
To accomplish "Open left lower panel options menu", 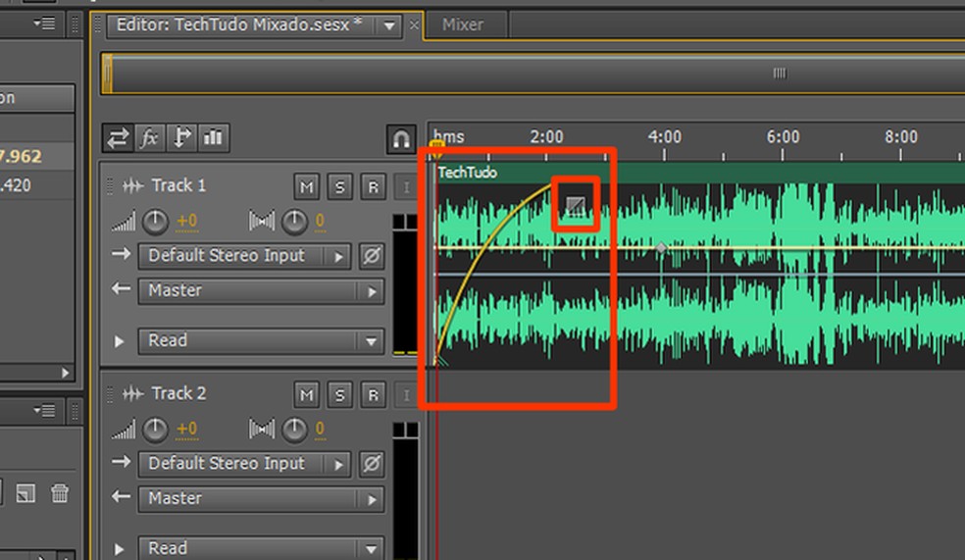I will [44, 410].
